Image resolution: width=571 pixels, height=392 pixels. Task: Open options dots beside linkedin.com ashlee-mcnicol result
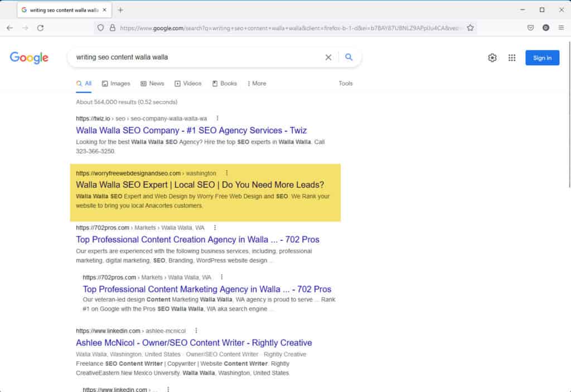[x=196, y=331]
